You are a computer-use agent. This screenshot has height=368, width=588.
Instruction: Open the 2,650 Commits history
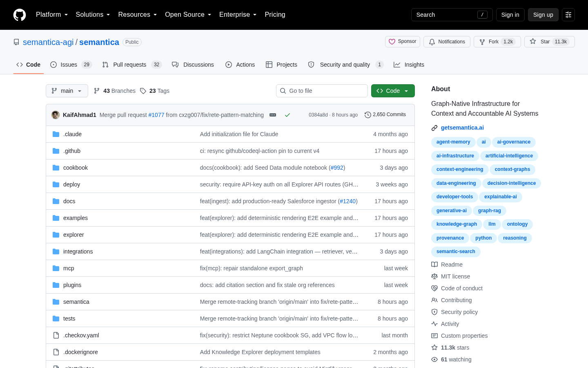tap(385, 115)
